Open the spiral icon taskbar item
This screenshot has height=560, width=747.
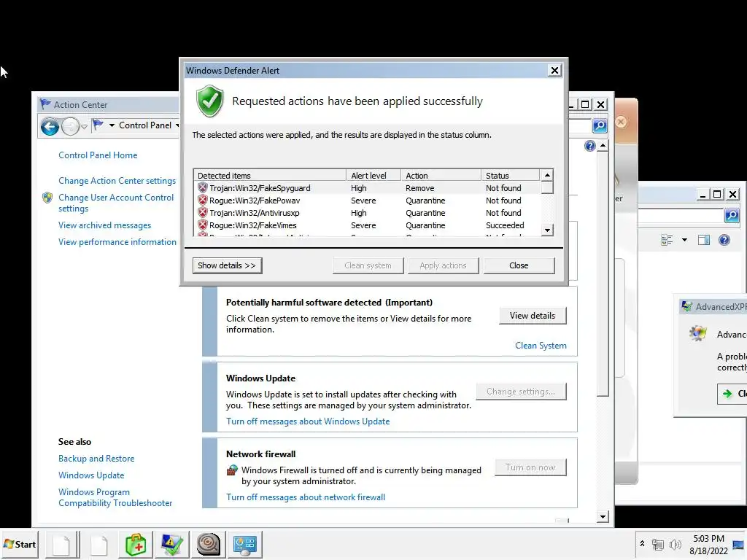pyautogui.click(x=208, y=544)
